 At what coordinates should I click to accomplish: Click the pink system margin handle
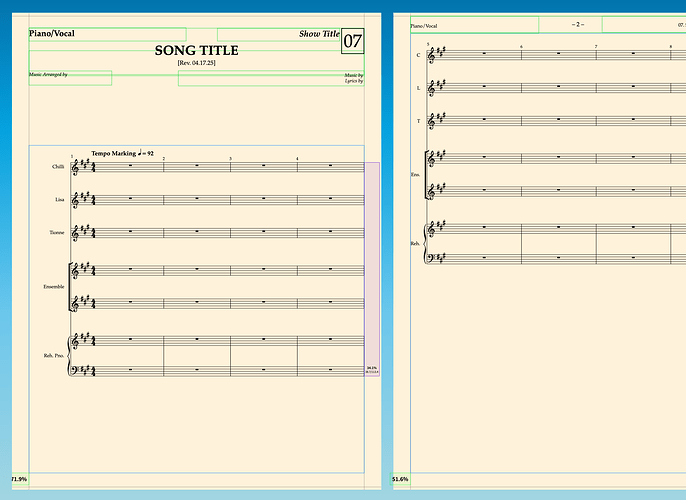pos(372,269)
